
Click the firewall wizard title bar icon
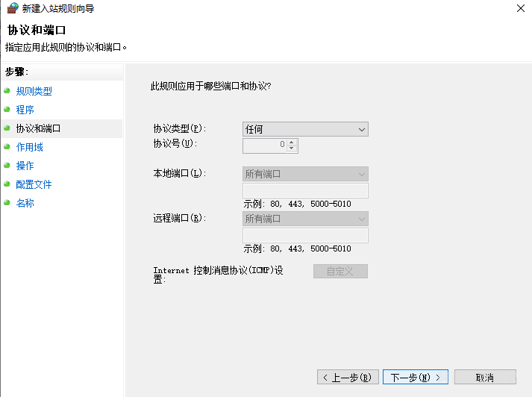(x=13, y=7)
